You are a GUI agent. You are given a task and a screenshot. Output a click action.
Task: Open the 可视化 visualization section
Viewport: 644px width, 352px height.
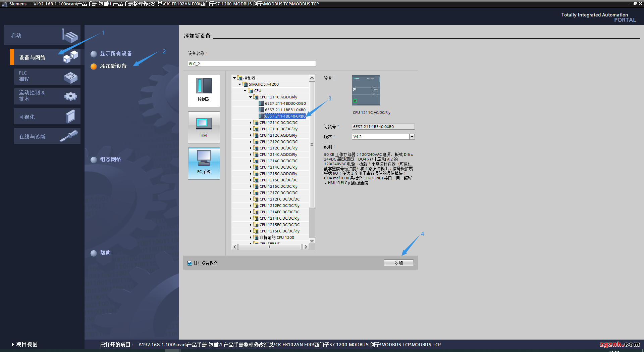click(x=47, y=117)
